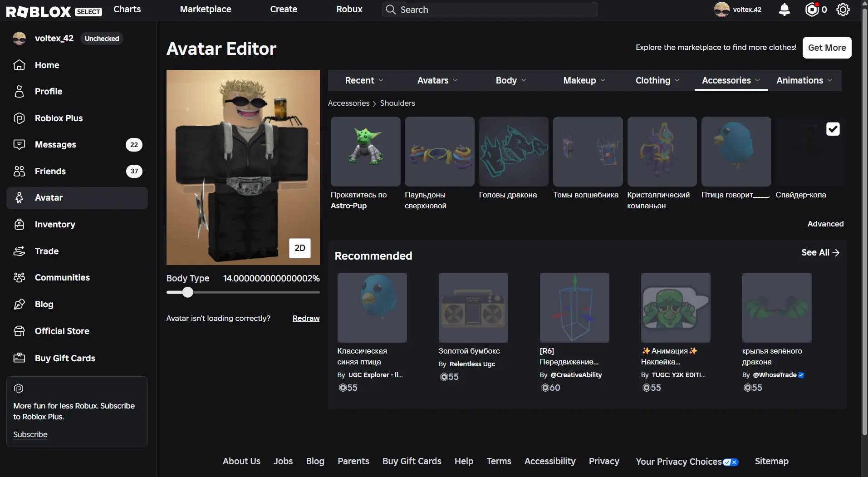Open recommended Классическая синяя птица item
Viewport: 868px width, 477px height.
pos(372,308)
